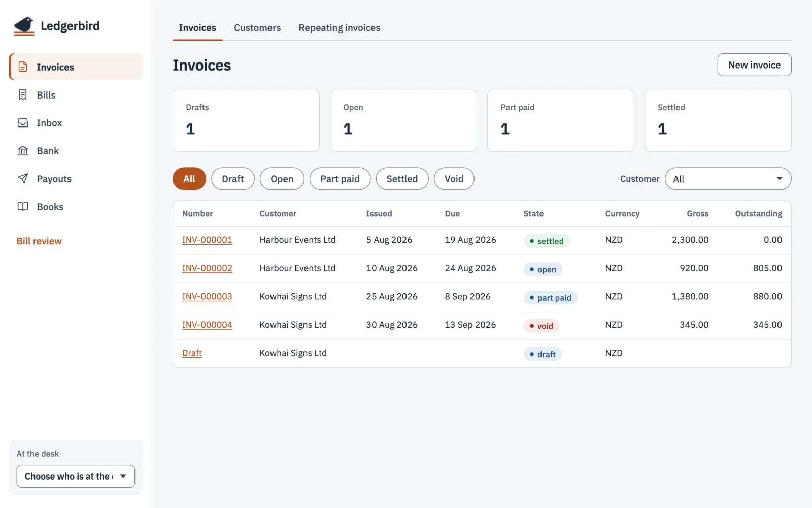Filter invoices by Draft
Image resolution: width=812 pixels, height=508 pixels.
click(233, 179)
